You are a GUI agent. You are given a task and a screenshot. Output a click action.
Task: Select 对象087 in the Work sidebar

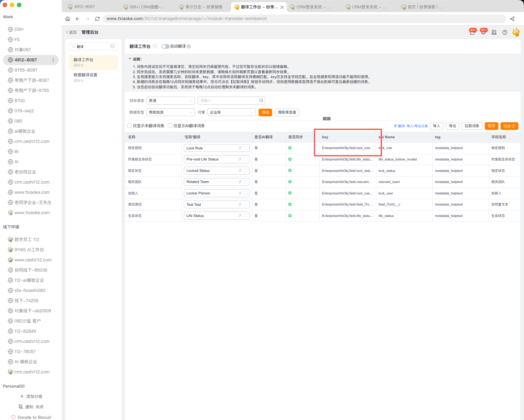point(31,50)
